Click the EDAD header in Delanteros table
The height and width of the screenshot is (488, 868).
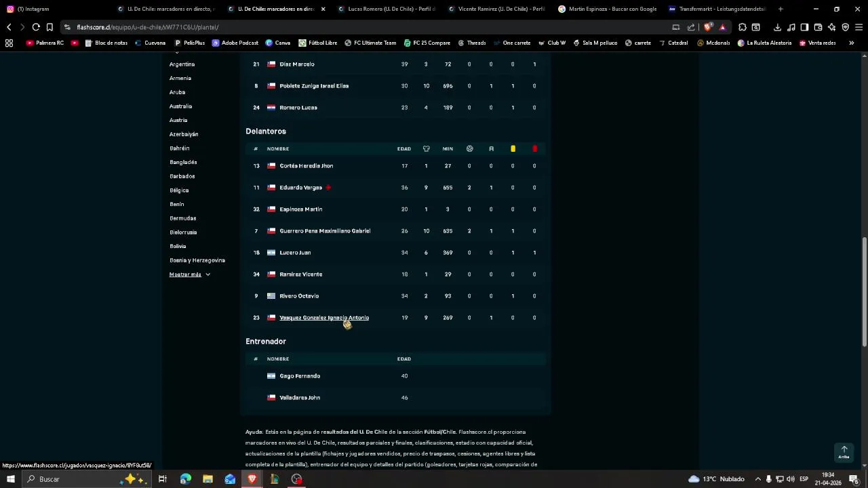pyautogui.click(x=404, y=149)
